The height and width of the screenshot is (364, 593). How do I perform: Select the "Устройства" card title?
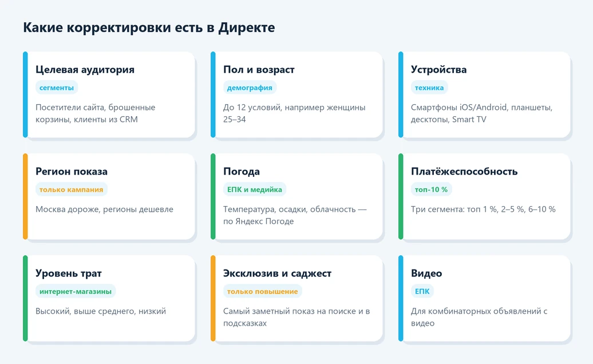(438, 70)
